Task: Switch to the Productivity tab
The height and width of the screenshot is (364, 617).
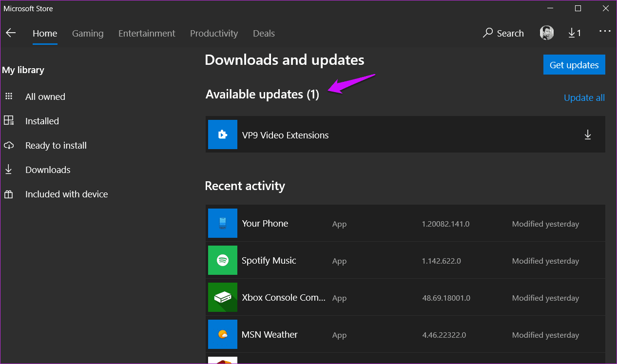Action: (x=214, y=33)
